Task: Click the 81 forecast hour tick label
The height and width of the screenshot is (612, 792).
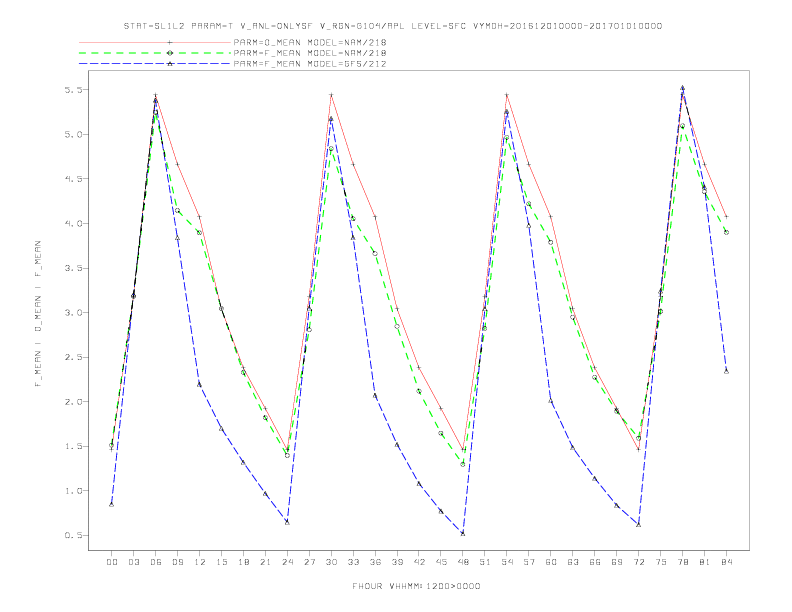Action: pyautogui.click(x=705, y=562)
